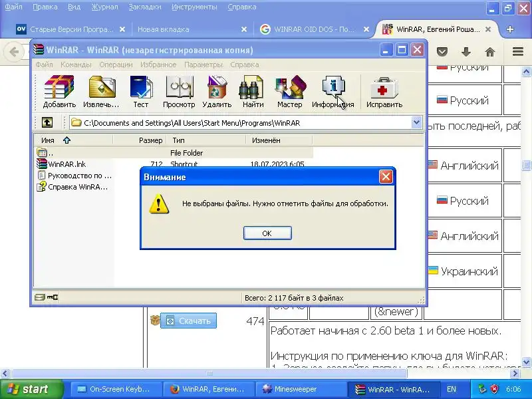Switch to Firefox WinRAR, Евгени... taskbar item
The image size is (532, 399).
[207, 389]
